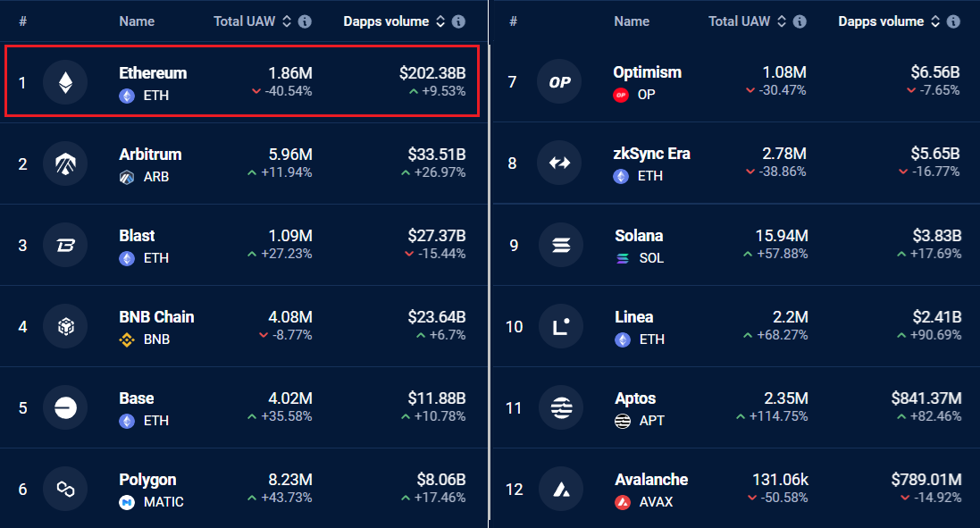Select the Ethereum chain logo
980x528 pixels.
[65, 81]
